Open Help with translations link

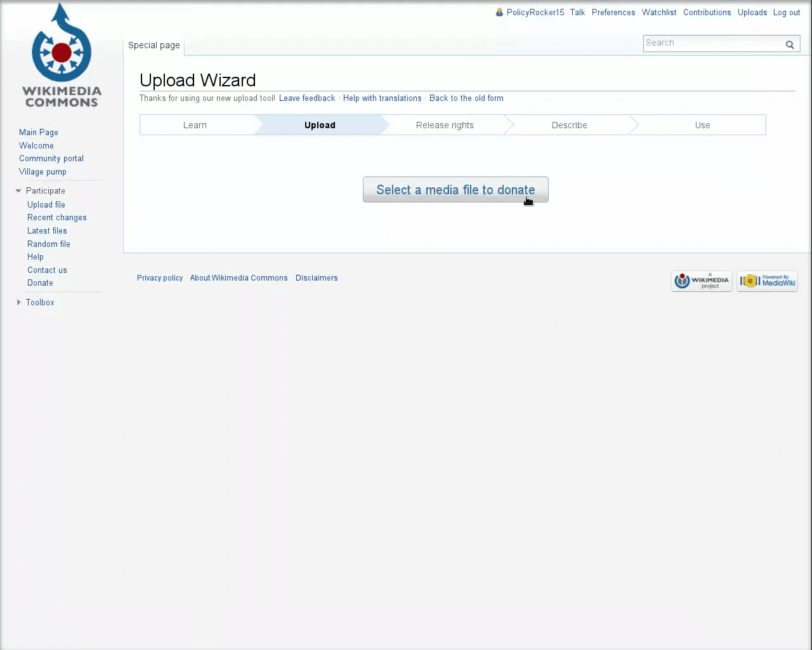383,98
